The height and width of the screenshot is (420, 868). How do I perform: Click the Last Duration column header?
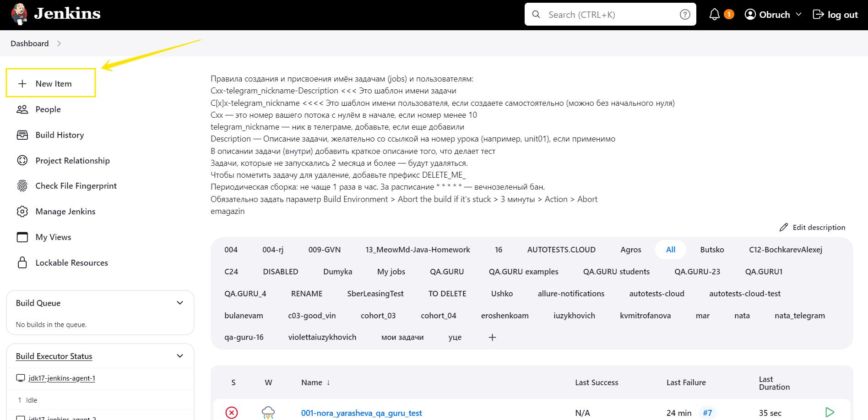click(x=774, y=383)
